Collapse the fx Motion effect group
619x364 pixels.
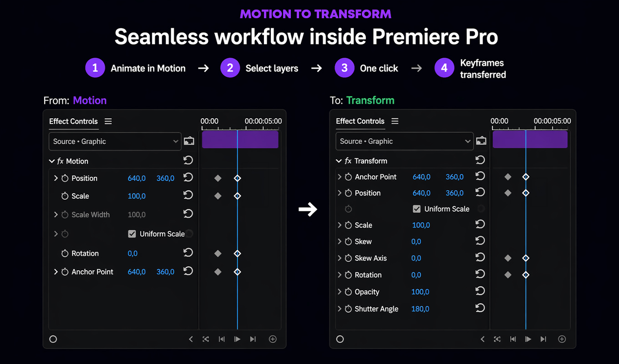click(52, 161)
